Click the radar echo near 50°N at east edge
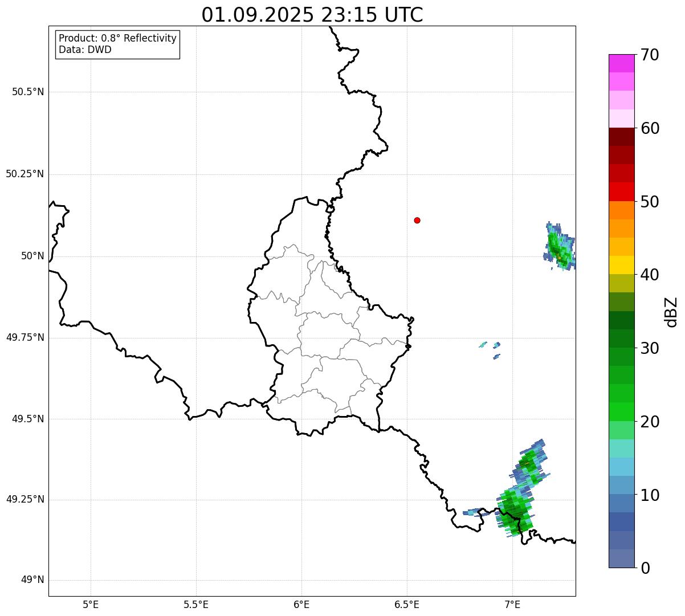 pos(560,246)
